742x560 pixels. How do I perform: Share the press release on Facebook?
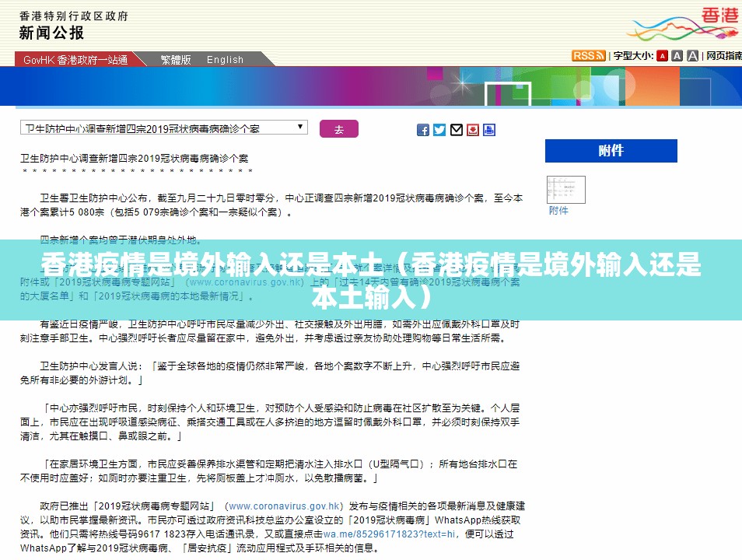(x=422, y=130)
